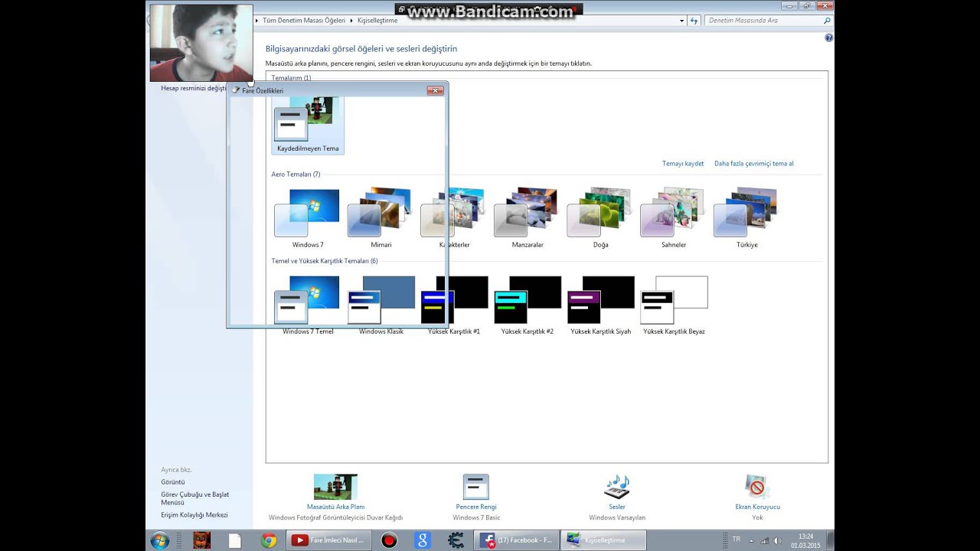Open the Windows Start button
Viewport: 980px width, 551px height.
click(x=160, y=540)
